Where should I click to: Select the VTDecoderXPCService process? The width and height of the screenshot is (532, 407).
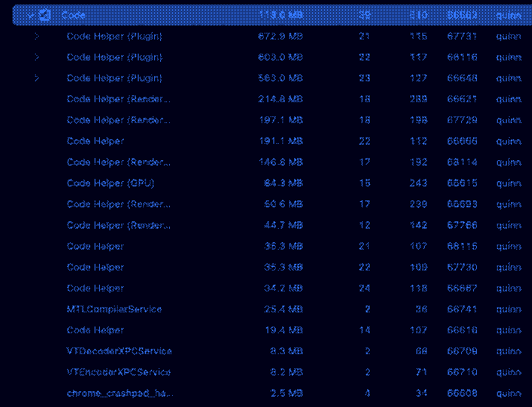pos(119,350)
